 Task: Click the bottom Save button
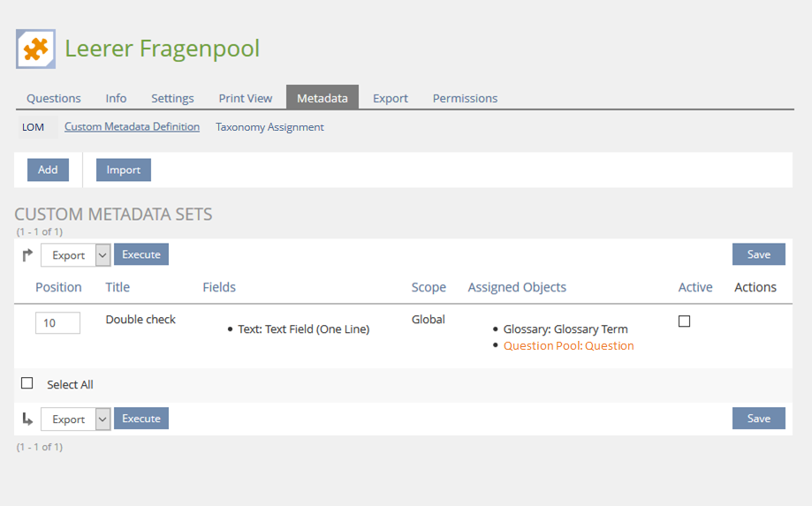[759, 419]
